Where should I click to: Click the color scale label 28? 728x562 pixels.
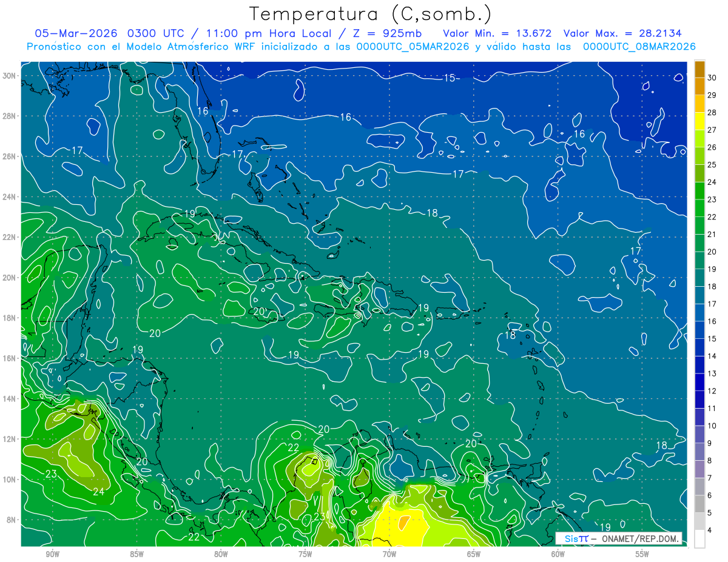click(x=712, y=113)
